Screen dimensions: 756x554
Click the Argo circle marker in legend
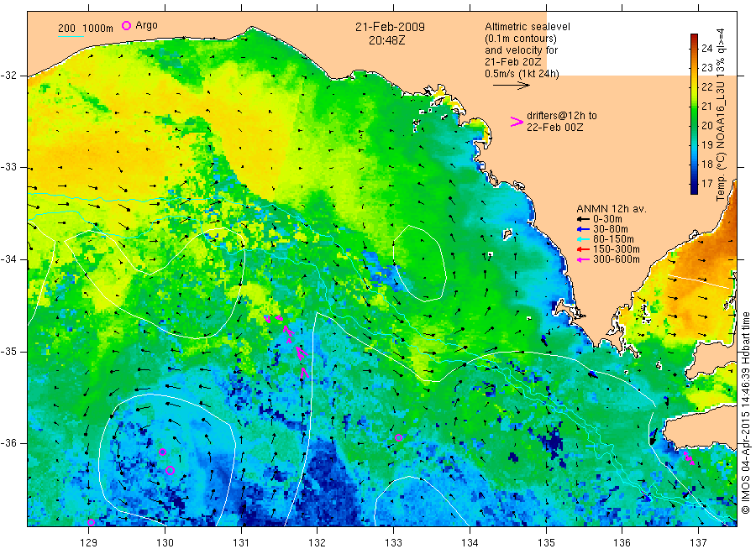(126, 25)
